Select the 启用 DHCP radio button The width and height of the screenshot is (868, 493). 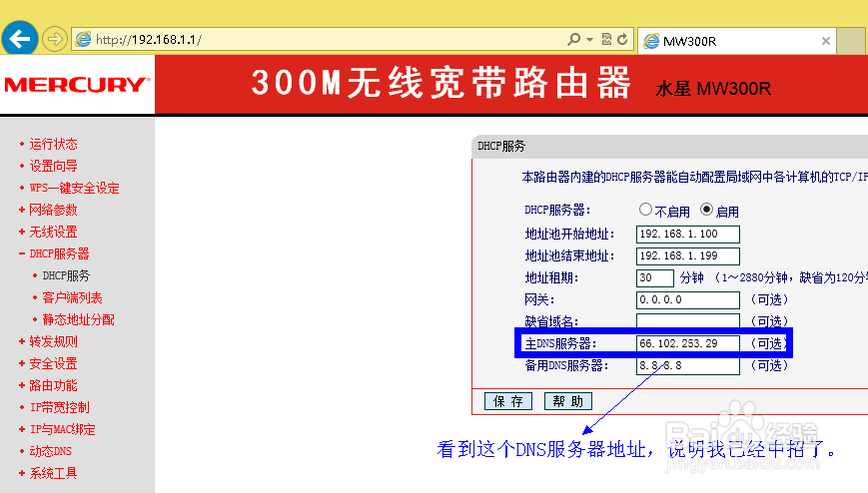706,210
